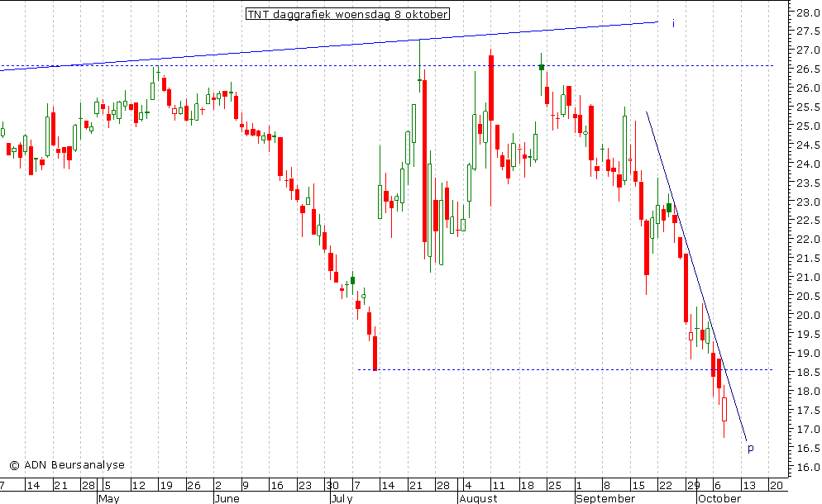Select date label 15 on time axis
The width and height of the screenshot is (822, 504).
638,485
